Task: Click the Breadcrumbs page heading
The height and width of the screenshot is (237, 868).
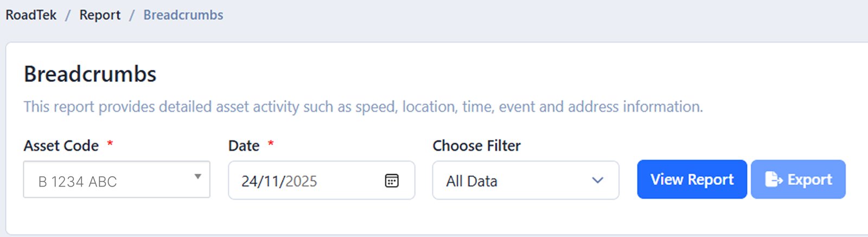Action: click(x=90, y=74)
